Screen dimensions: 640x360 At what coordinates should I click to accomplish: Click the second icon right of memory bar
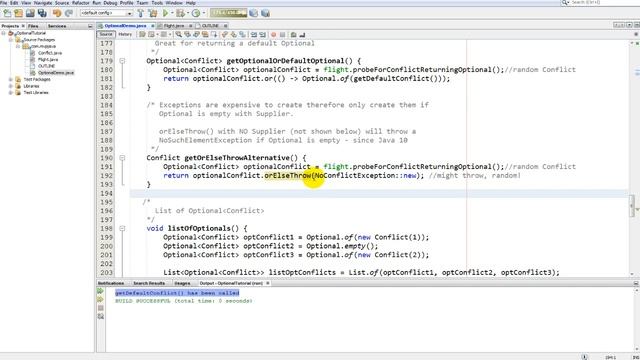[265, 13]
